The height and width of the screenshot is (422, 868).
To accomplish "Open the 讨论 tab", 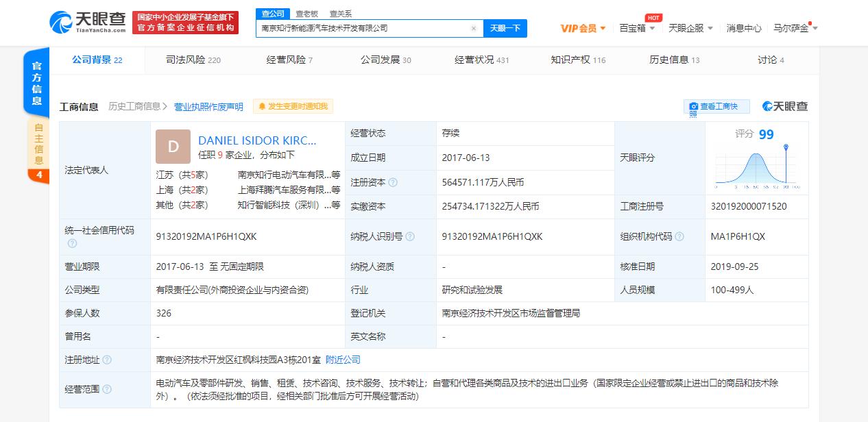I will (771, 60).
